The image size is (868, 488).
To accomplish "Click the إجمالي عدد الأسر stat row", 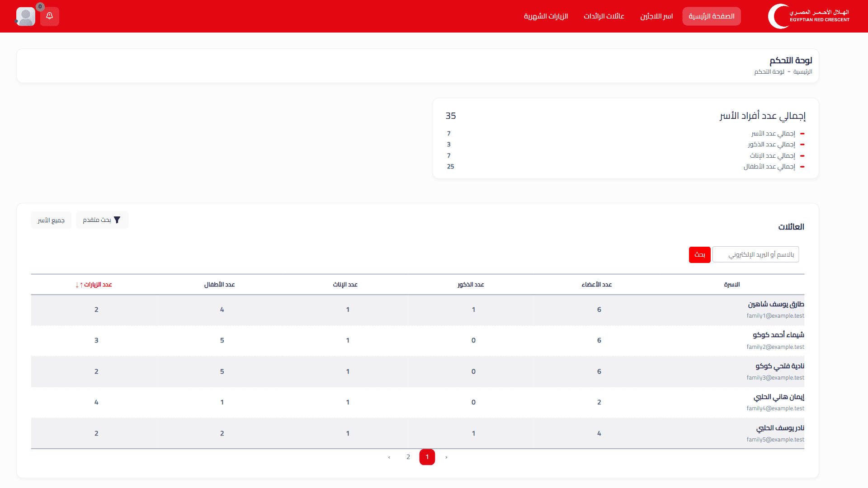I will click(626, 134).
